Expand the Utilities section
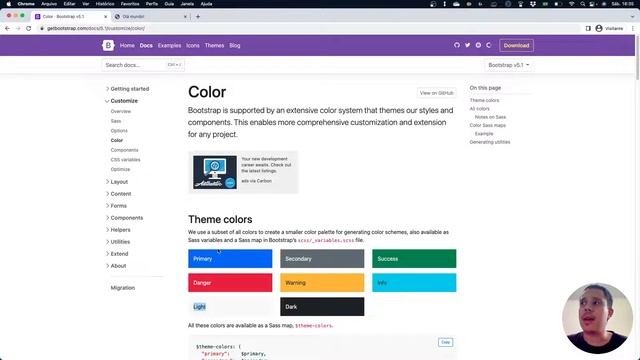 click(x=118, y=242)
